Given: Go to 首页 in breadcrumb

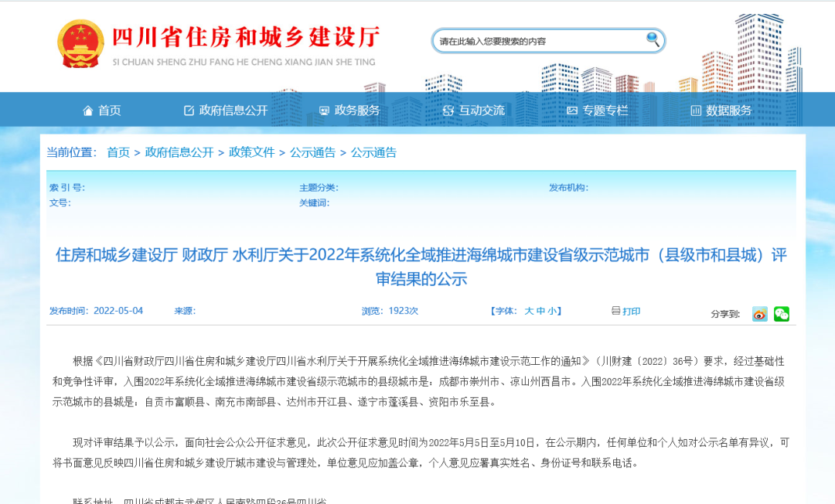Looking at the screenshot, I should point(118,152).
